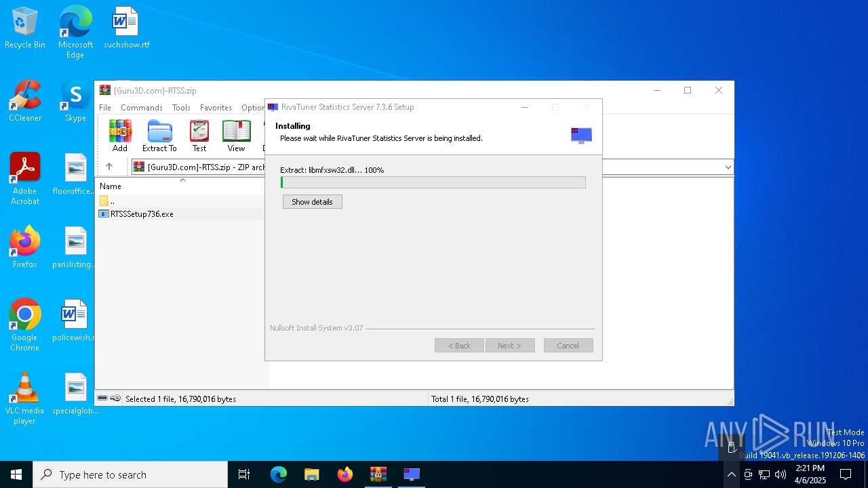Minimize the RivaTuner setup window
The height and width of the screenshot is (488, 868).
pos(525,107)
